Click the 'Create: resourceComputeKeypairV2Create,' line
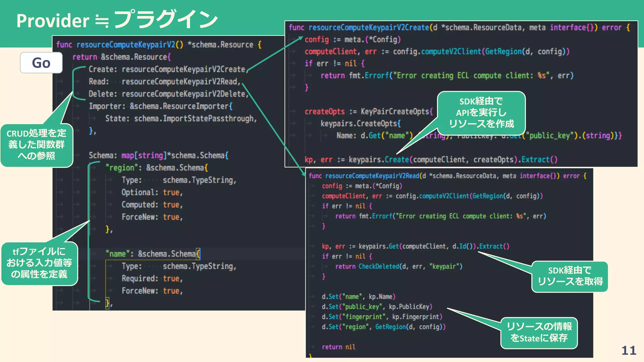The width and height of the screenshot is (644, 362). [169, 69]
